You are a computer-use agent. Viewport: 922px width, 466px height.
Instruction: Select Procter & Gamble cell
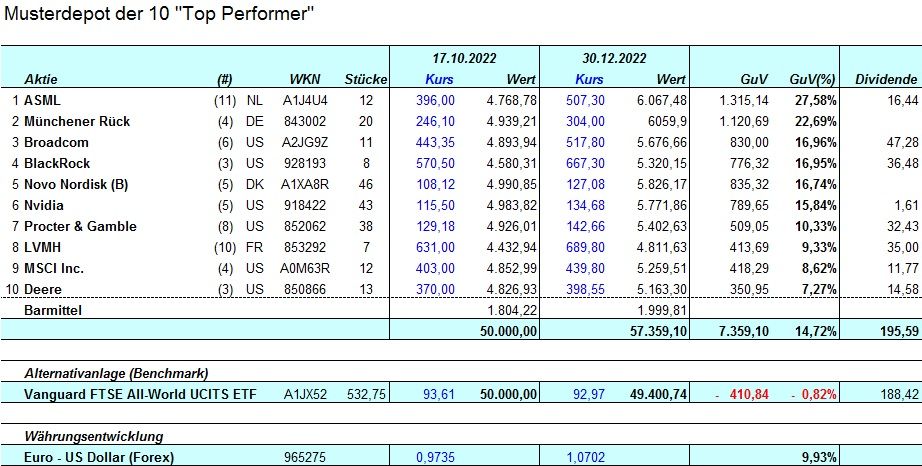coord(80,227)
